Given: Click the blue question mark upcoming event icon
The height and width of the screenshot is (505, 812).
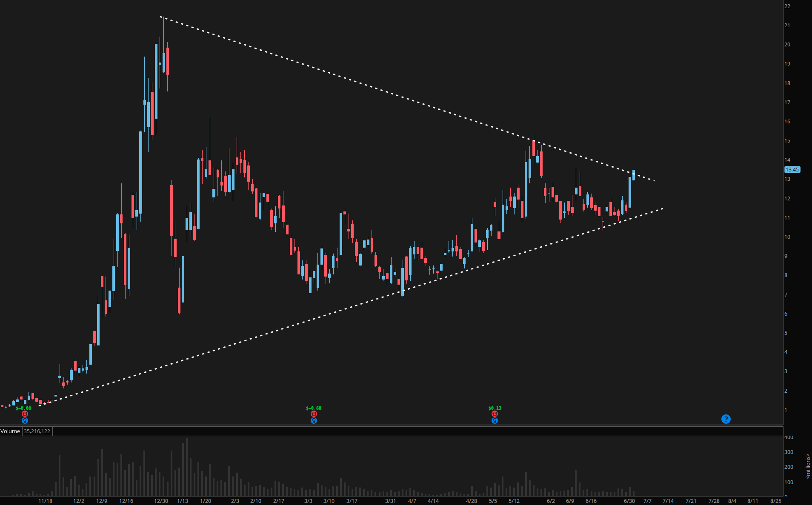Looking at the screenshot, I should [x=726, y=419].
